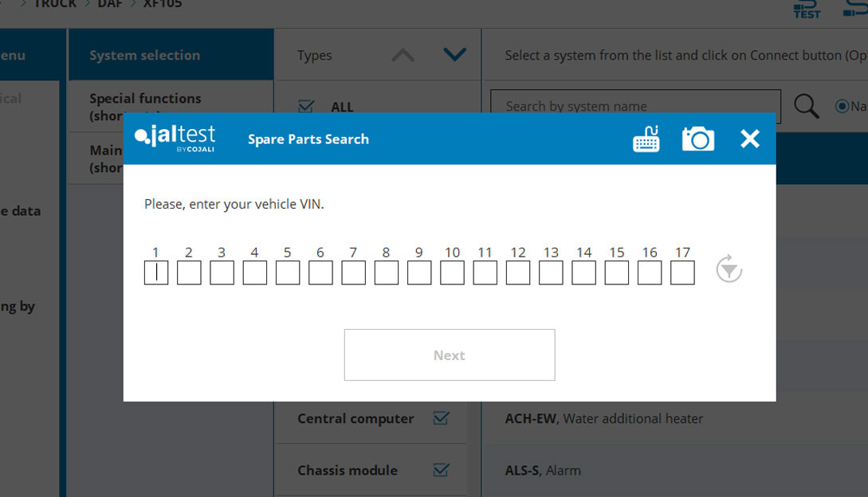Select the radio button beside search
This screenshot has width=868, height=497.
(842, 106)
